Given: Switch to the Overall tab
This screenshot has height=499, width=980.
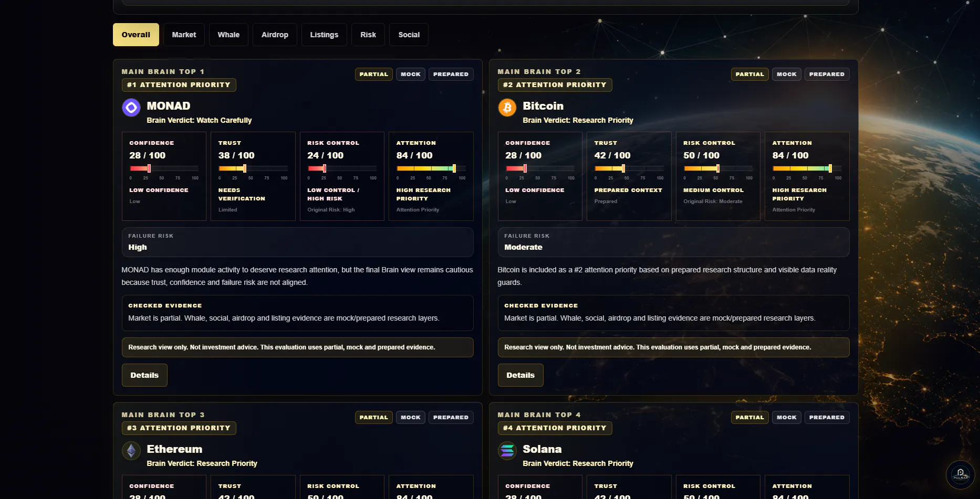Looking at the screenshot, I should pyautogui.click(x=136, y=35).
